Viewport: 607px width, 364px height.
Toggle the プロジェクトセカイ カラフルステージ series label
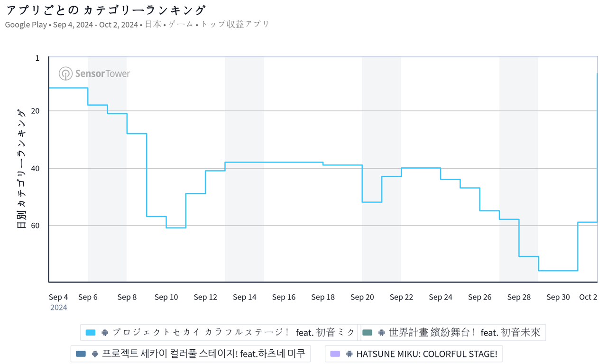click(233, 333)
